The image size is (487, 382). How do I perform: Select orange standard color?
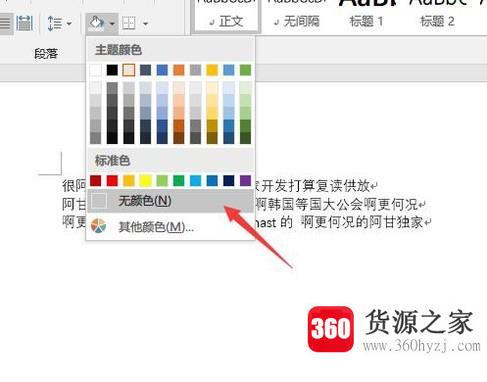(129, 181)
